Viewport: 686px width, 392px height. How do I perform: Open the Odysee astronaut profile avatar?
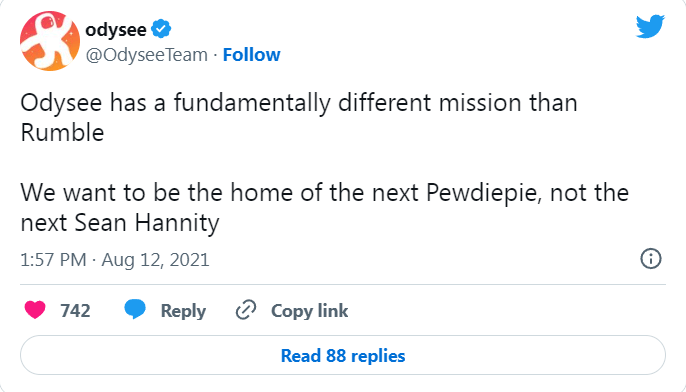[x=50, y=41]
